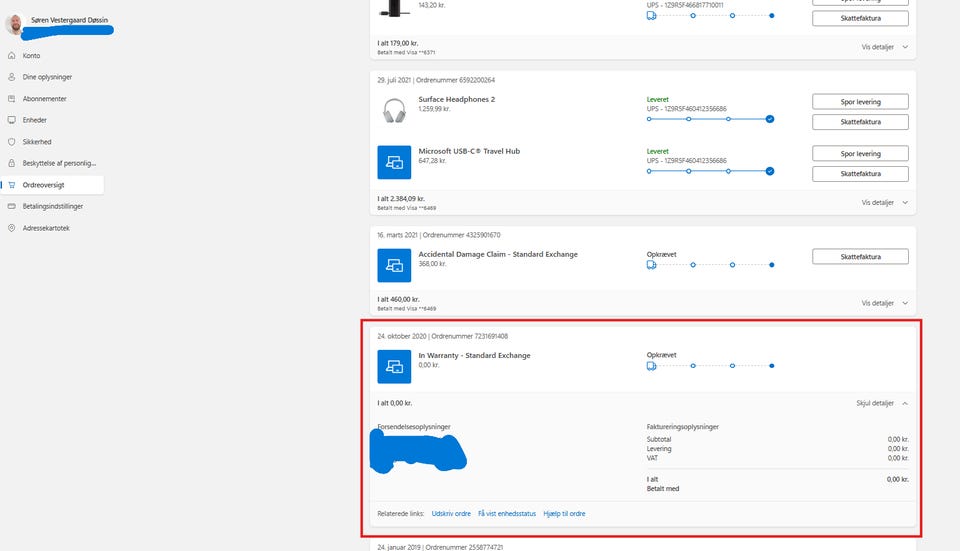Click the Forsendelsesoplysninger heading
The image size is (960, 551).
pos(414,427)
